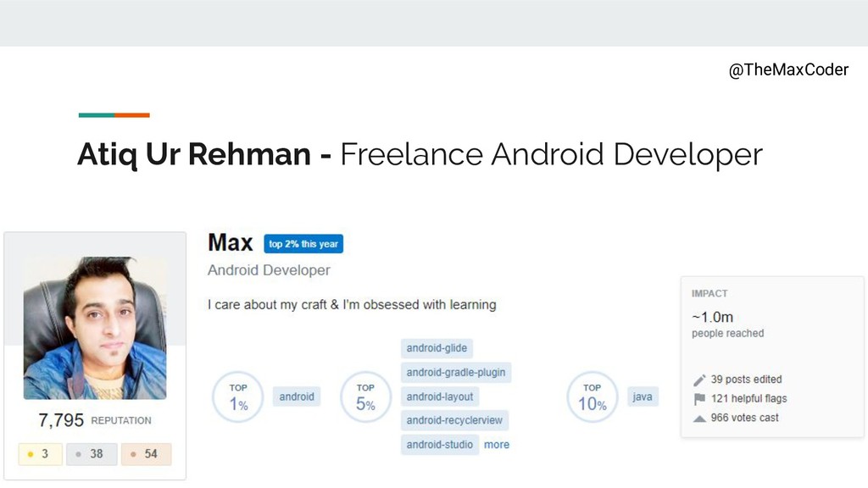Image resolution: width=868 pixels, height=488 pixels.
Task: Open the java tag
Action: [x=643, y=396]
